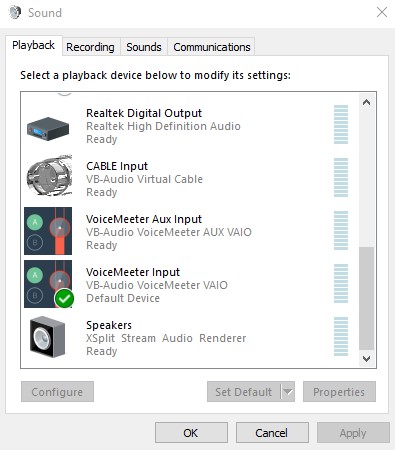The width and height of the screenshot is (395, 450).
Task: Select the Realtek Digital Output device icon
Action: [x=48, y=129]
